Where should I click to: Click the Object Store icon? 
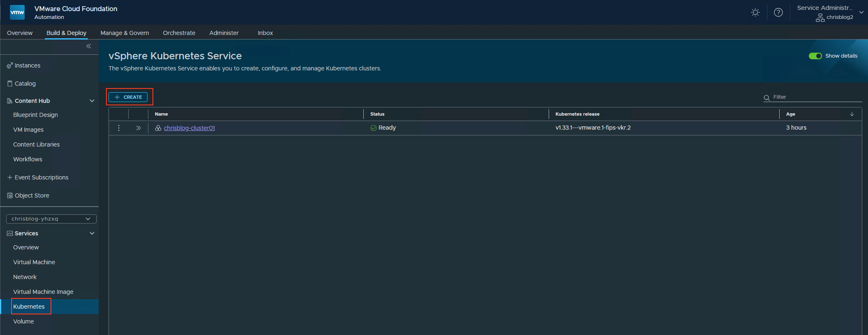pos(10,195)
